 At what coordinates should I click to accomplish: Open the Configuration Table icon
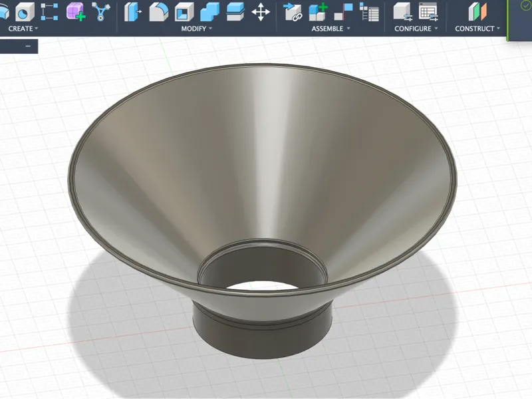[x=428, y=11]
